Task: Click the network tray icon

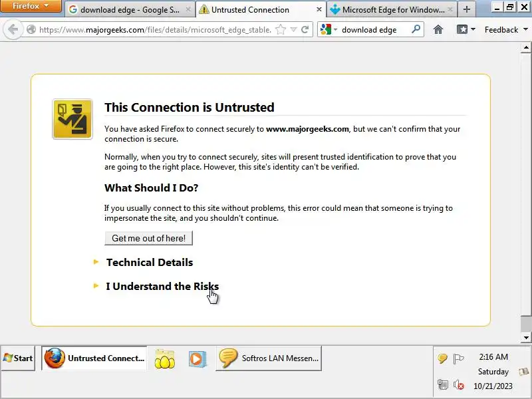Action: [x=442, y=385]
